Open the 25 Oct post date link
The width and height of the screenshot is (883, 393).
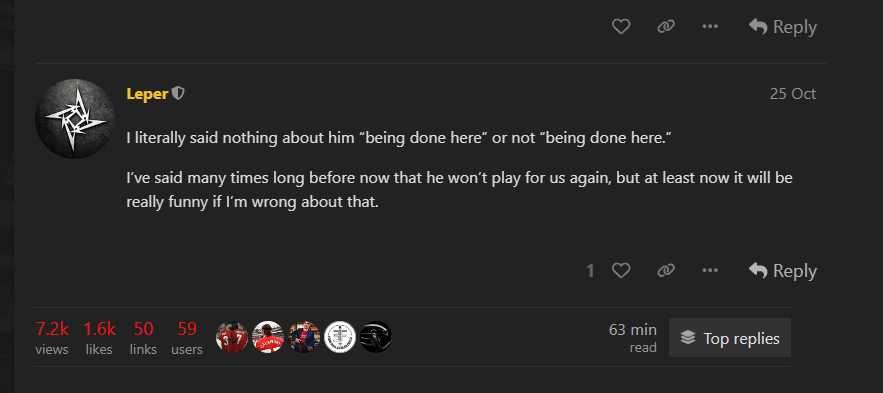793,93
